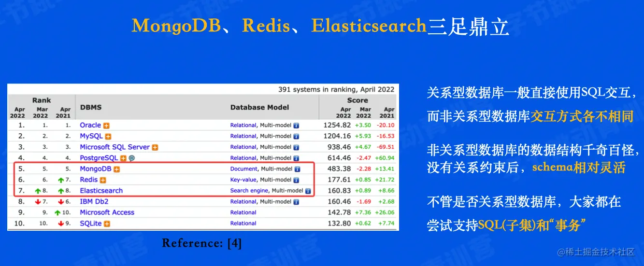Click the Key-value model link for Redis

244,180
